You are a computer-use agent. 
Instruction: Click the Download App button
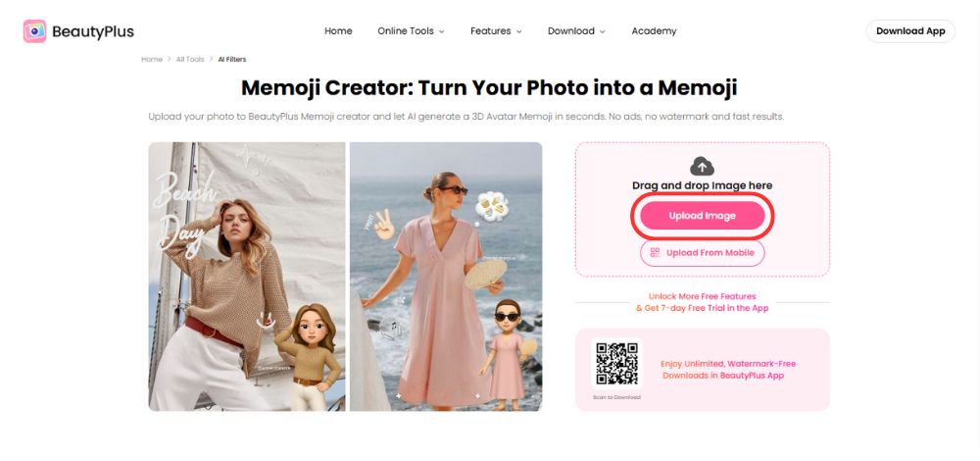[910, 31]
